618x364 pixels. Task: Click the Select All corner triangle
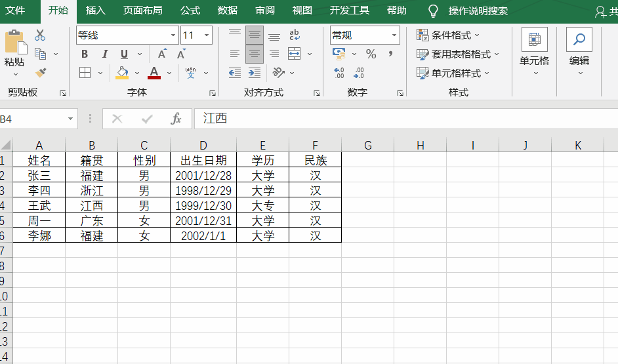point(6,145)
